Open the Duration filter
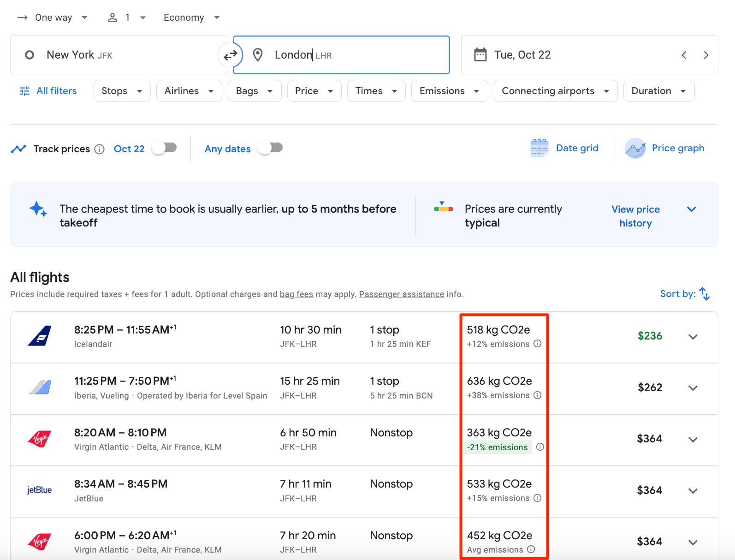This screenshot has height=560, width=735. click(x=659, y=91)
